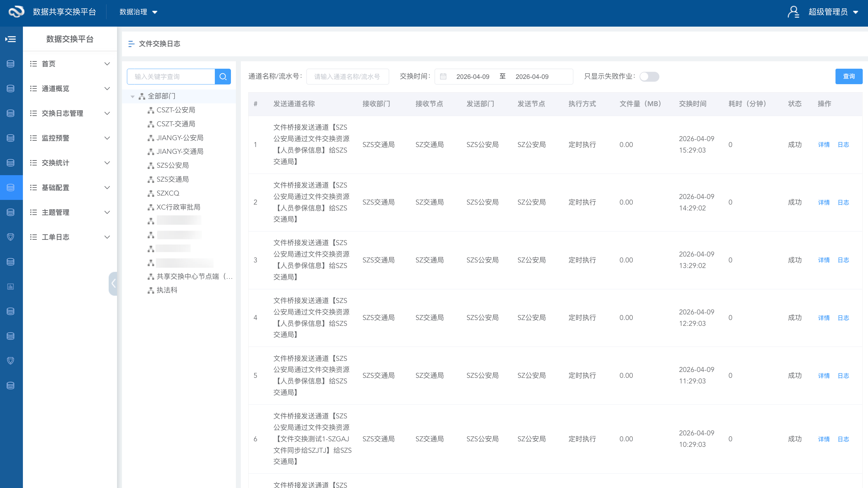
Task: Click the sidebar collapse hamburger icon
Action: tap(11, 39)
